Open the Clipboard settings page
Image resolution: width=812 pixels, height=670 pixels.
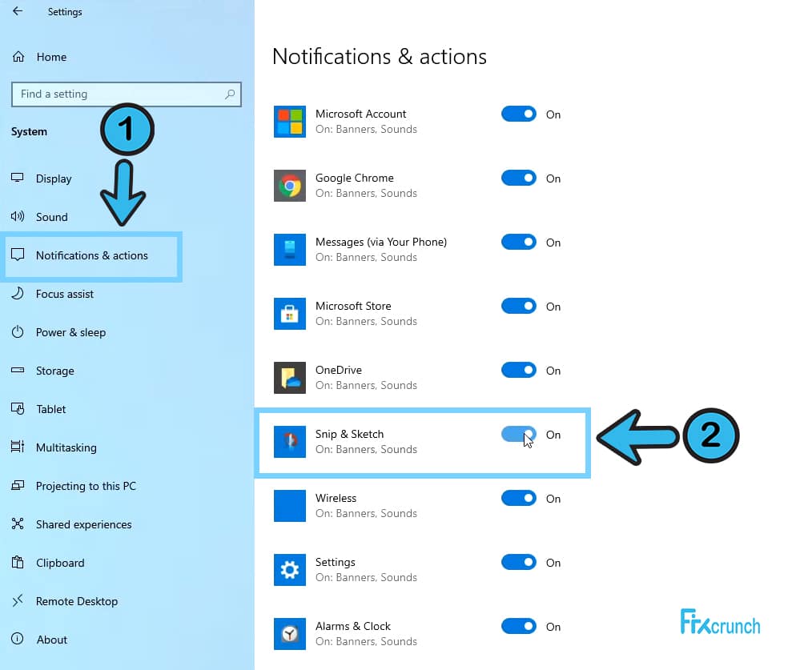(x=60, y=563)
